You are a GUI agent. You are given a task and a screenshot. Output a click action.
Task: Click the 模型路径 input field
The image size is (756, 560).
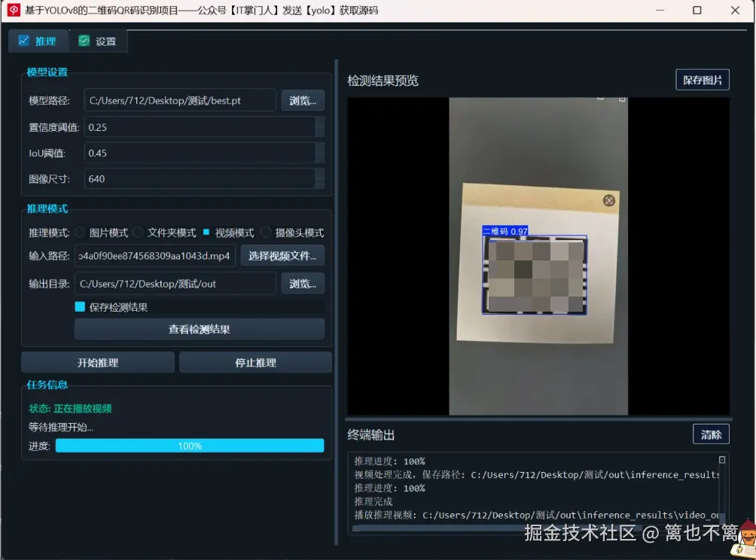pyautogui.click(x=180, y=100)
